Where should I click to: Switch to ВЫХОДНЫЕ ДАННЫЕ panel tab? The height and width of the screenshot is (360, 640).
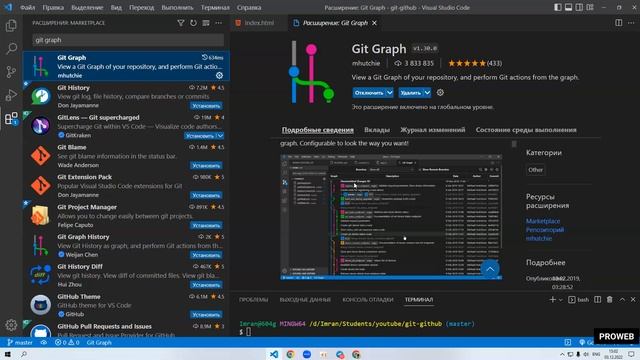pyautogui.click(x=305, y=300)
